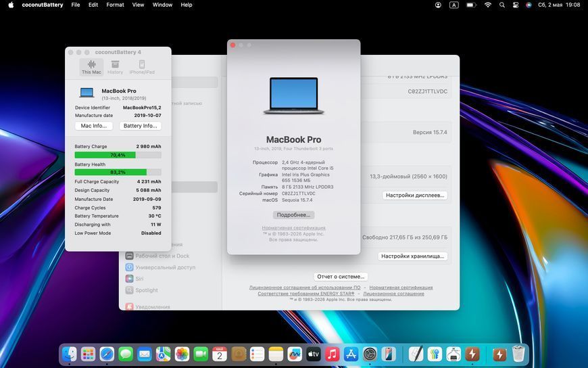Open the File menu
Screen dimensions: 588x368
tap(76, 5)
